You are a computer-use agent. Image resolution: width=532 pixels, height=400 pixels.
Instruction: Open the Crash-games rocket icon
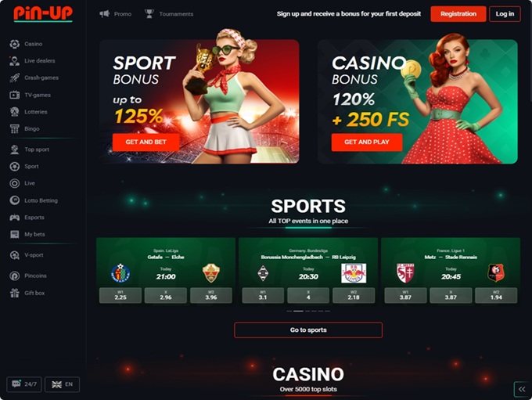15,77
